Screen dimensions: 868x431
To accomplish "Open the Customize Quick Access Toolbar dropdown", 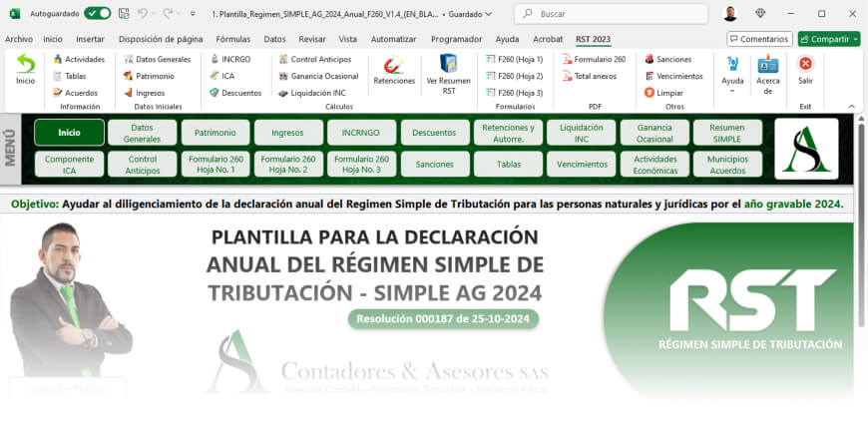I will coord(193,14).
